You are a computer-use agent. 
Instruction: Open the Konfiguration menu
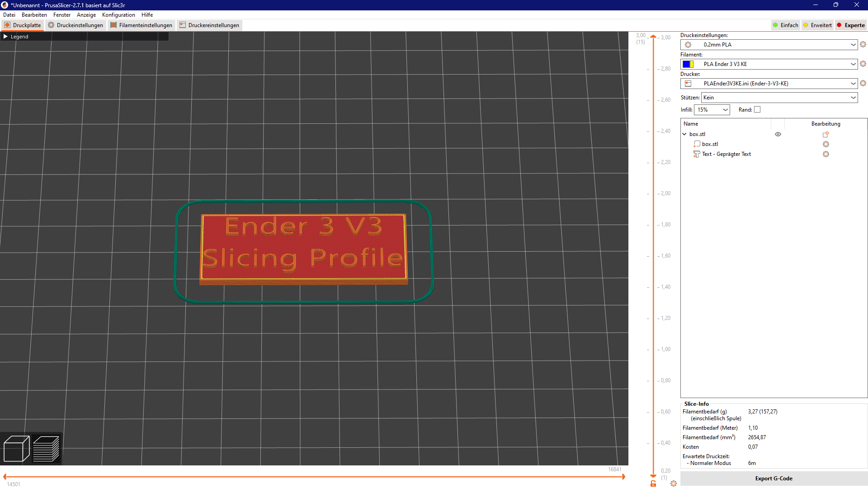pos(118,15)
